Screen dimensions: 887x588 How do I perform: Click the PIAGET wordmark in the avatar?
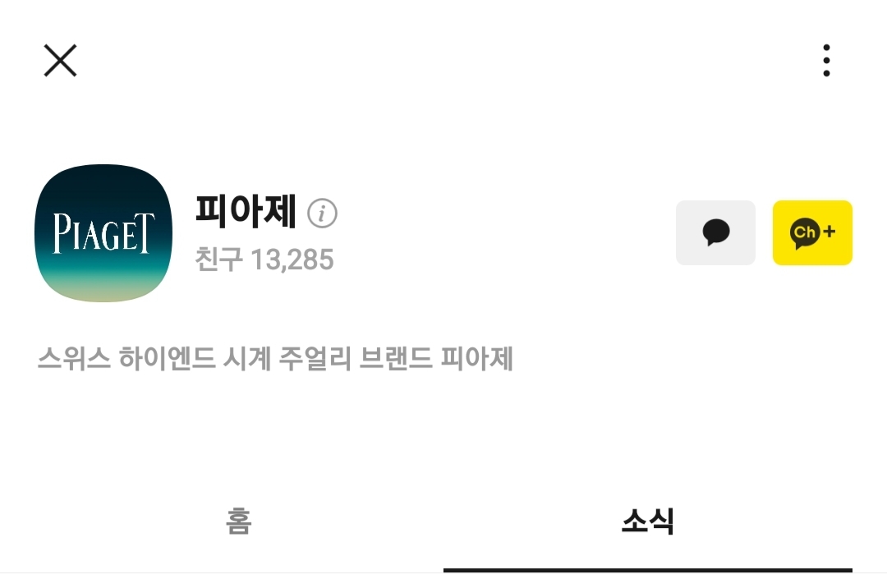103,233
